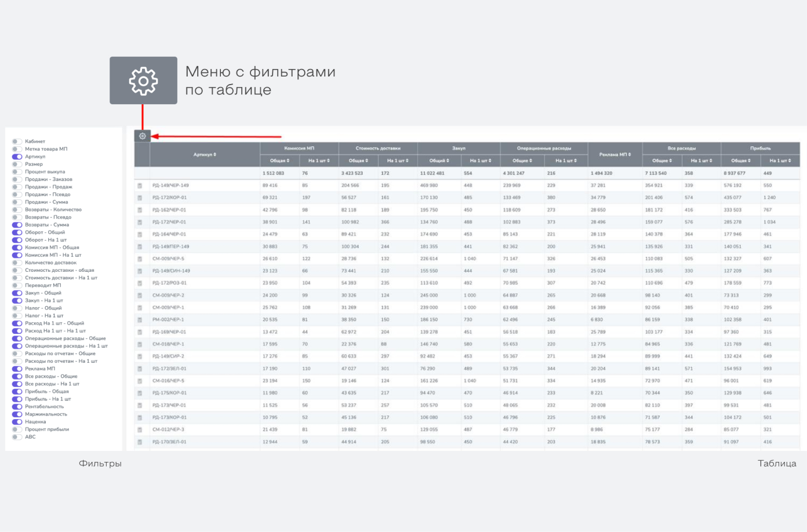
Task: Enable the Кабинет column toggle
Action: pos(17,141)
